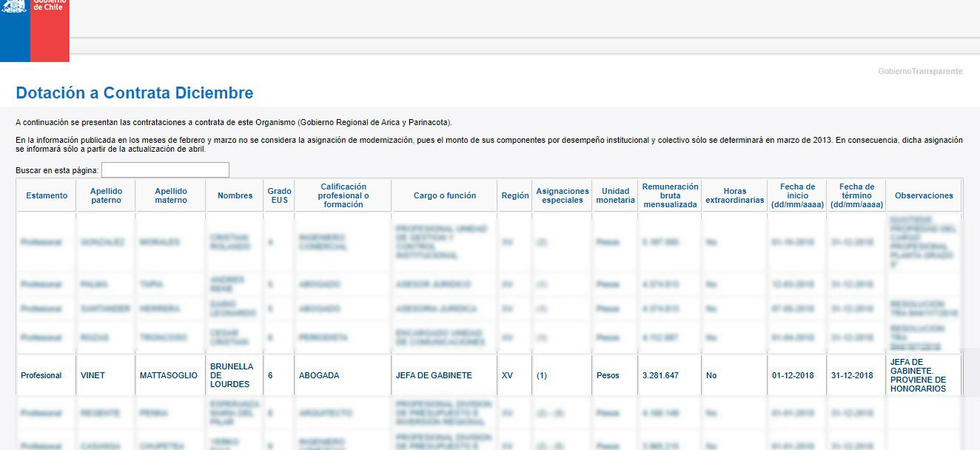Image resolution: width=980 pixels, height=450 pixels.
Task: Click the Apellido paterno column header
Action: (x=106, y=195)
